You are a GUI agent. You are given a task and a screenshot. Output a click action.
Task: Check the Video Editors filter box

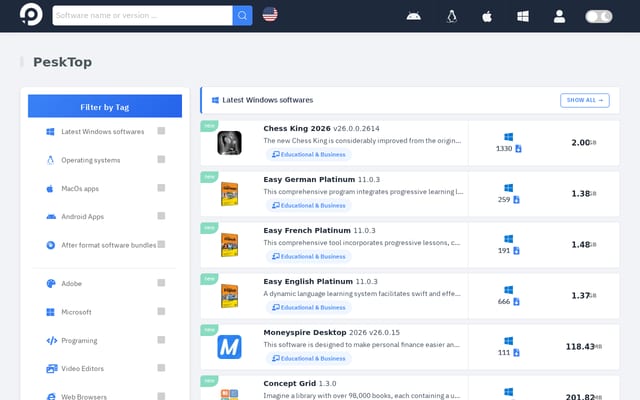click(x=161, y=368)
